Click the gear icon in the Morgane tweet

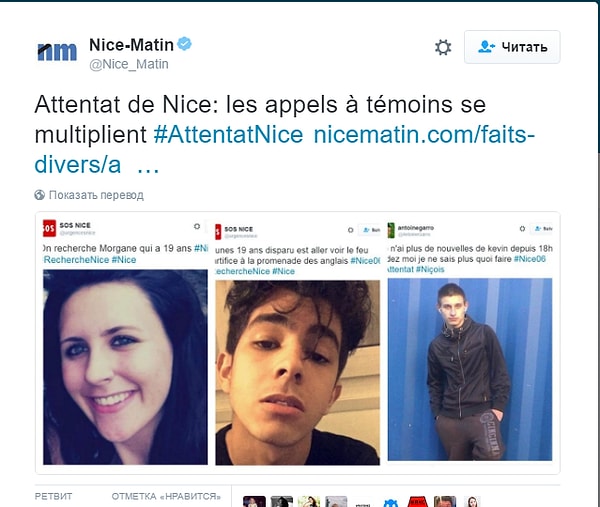click(197, 226)
